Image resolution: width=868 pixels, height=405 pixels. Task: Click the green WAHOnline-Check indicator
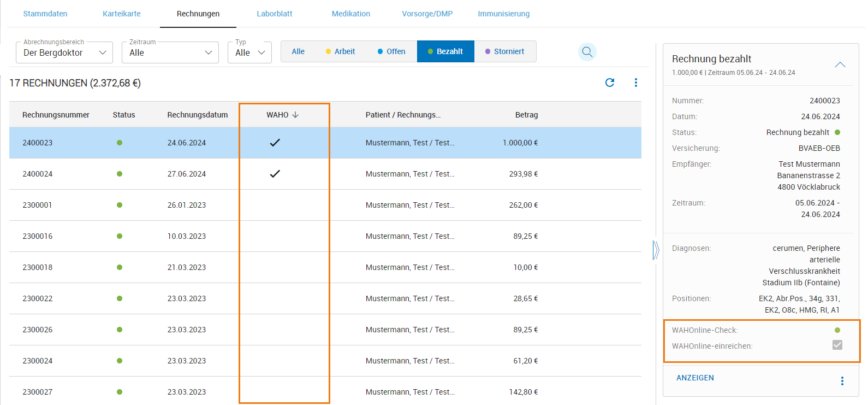pos(837,330)
